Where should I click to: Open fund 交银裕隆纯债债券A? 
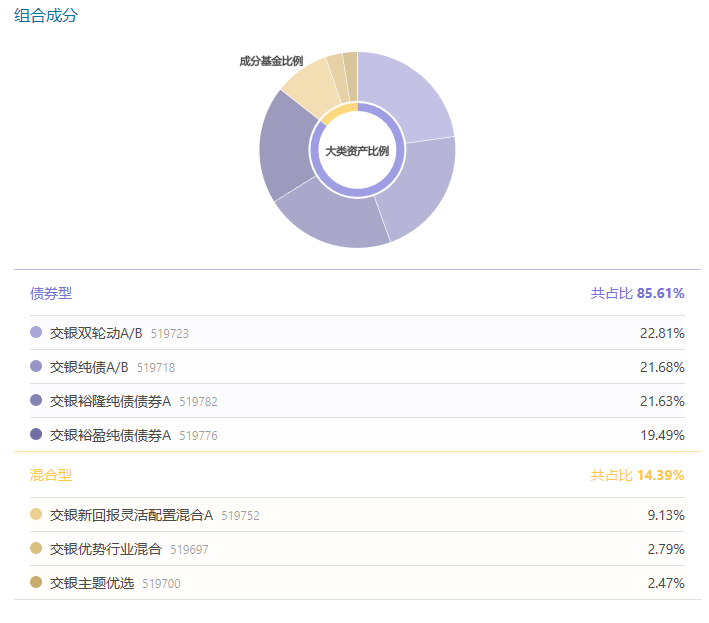[110, 401]
